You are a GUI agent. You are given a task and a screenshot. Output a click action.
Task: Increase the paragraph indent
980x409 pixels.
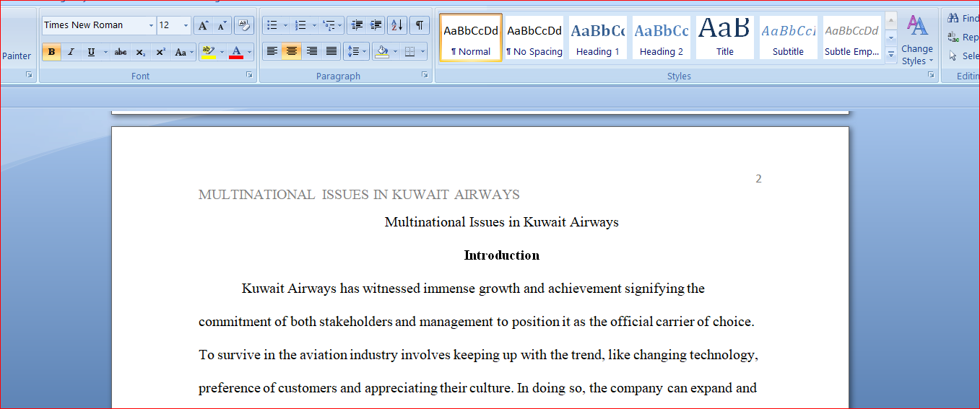(376, 25)
